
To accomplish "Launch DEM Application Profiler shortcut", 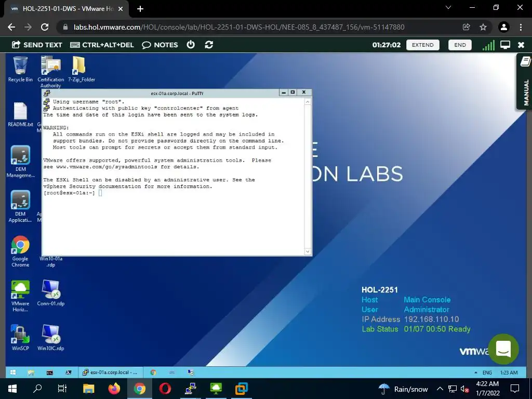I will (20, 206).
